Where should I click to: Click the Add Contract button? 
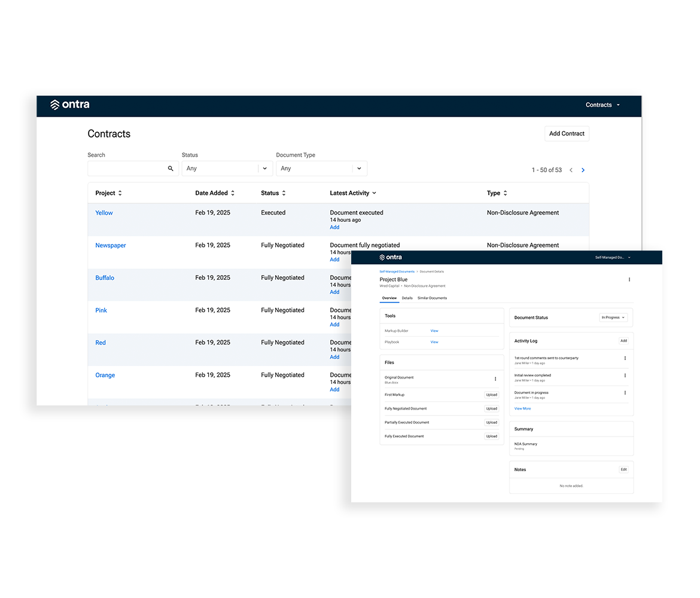pyautogui.click(x=567, y=133)
